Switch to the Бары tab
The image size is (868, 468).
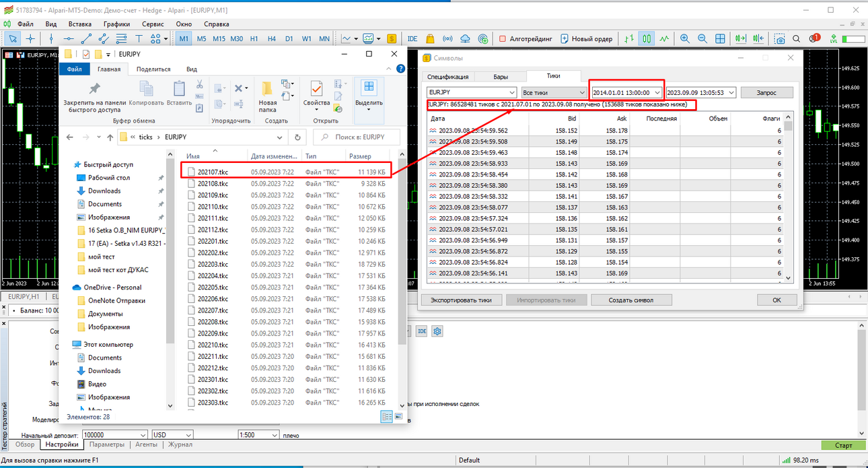click(501, 77)
